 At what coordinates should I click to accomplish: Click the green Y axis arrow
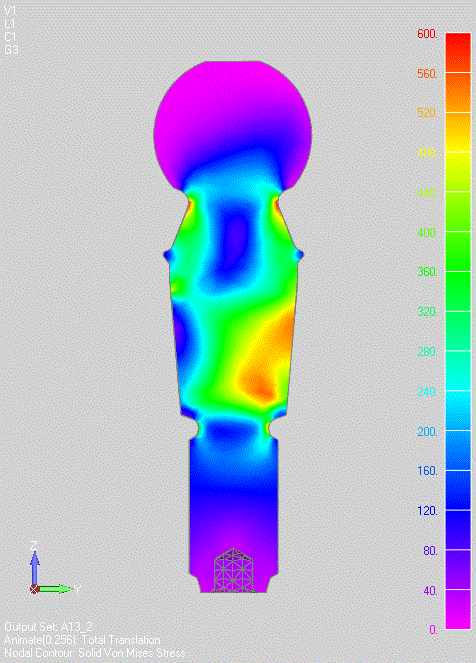click(x=55, y=589)
